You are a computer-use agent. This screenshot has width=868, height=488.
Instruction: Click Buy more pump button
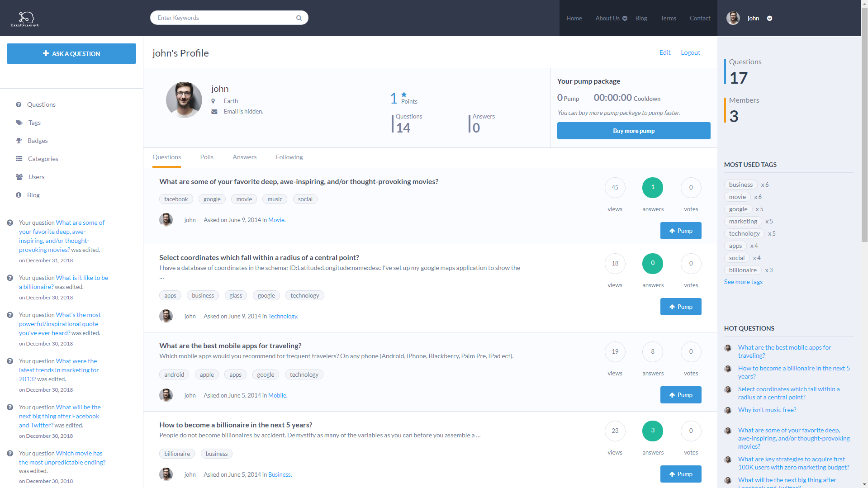634,131
